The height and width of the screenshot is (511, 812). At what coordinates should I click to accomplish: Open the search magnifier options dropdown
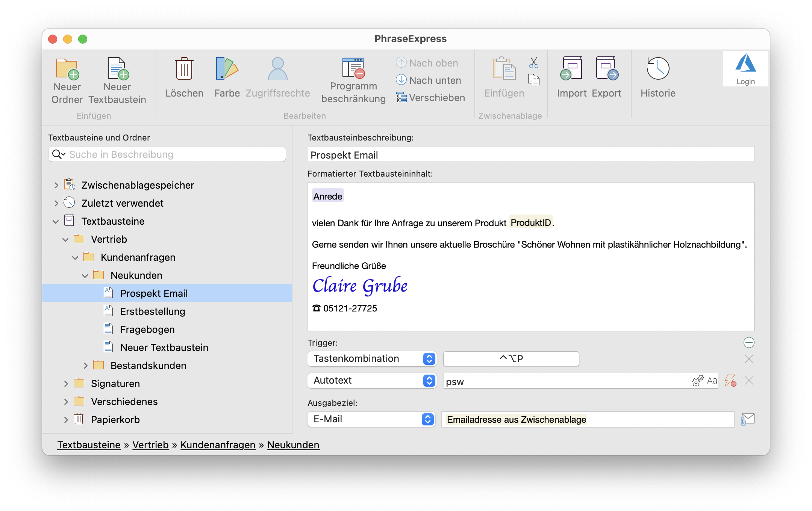click(59, 154)
